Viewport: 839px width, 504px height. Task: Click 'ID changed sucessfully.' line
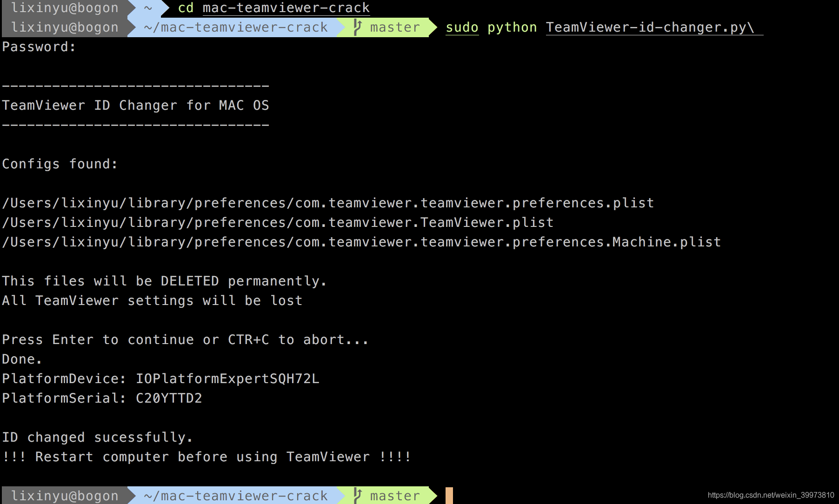click(x=97, y=438)
